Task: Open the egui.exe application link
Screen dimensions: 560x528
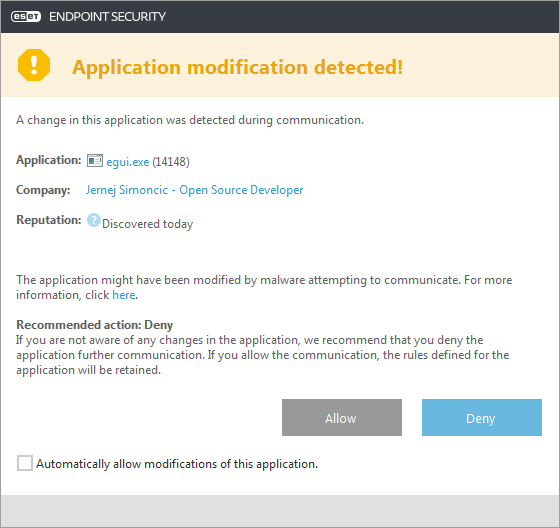Action: [128, 162]
